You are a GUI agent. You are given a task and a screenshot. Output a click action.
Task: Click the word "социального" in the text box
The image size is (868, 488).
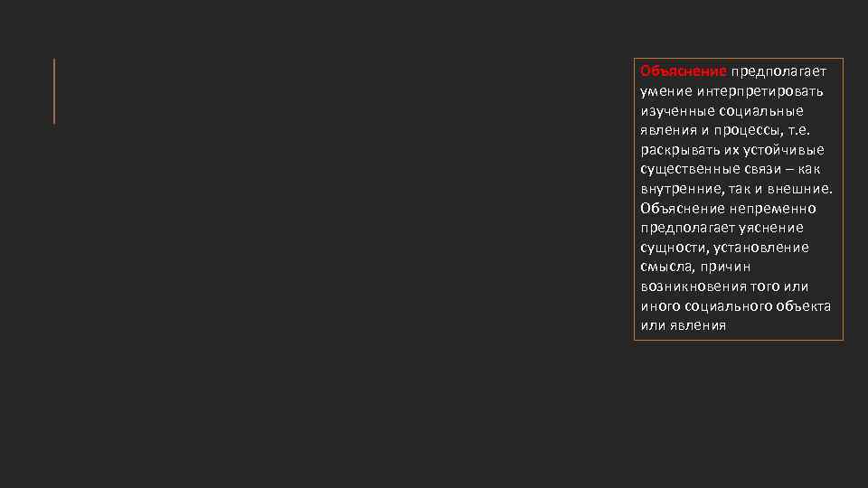[x=729, y=305]
